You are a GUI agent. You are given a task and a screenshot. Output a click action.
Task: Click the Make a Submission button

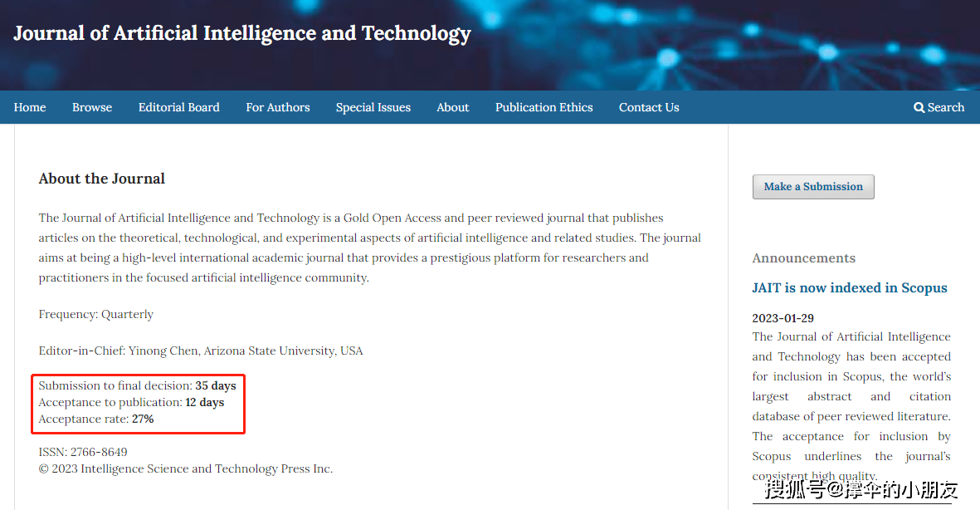813,187
